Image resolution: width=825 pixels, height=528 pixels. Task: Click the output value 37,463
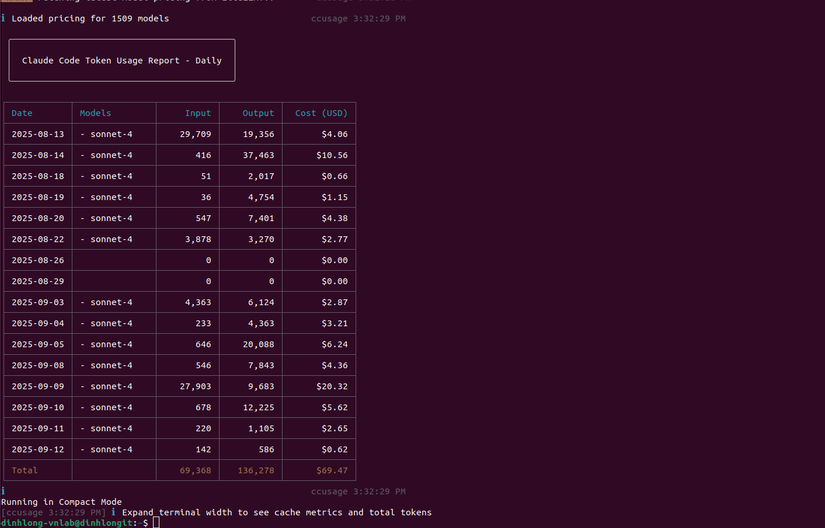258,155
